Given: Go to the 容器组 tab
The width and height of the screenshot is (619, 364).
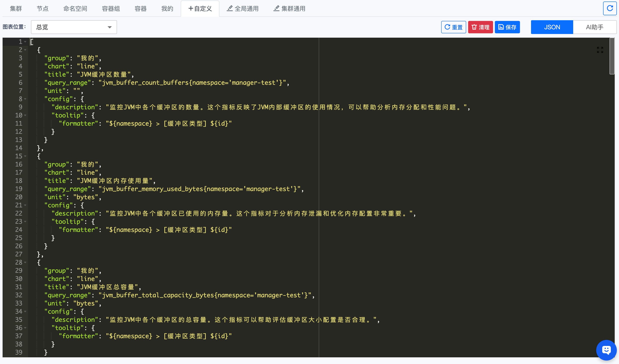Looking at the screenshot, I should (111, 9).
